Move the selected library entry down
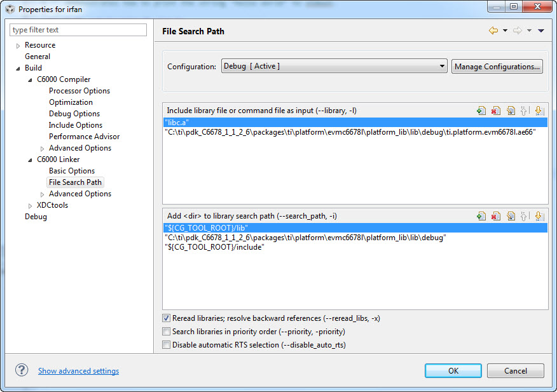 (x=539, y=111)
